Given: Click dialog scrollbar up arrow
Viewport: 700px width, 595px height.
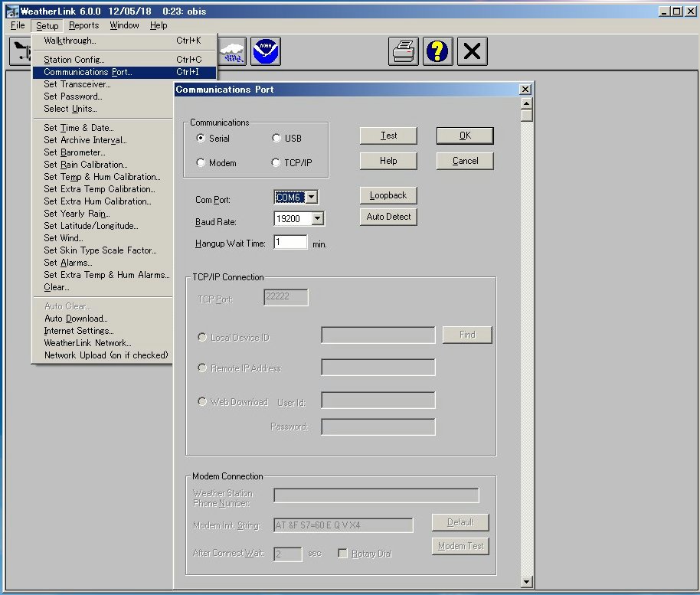Looking at the screenshot, I should click(527, 103).
